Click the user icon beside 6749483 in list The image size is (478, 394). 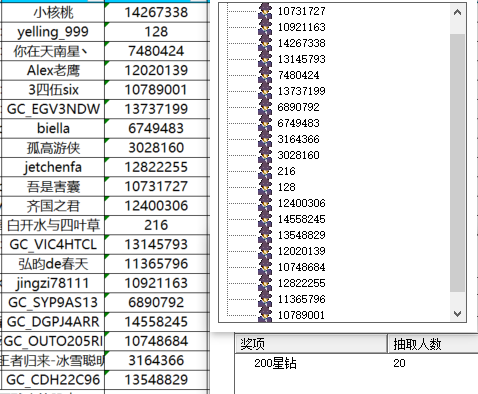click(265, 123)
